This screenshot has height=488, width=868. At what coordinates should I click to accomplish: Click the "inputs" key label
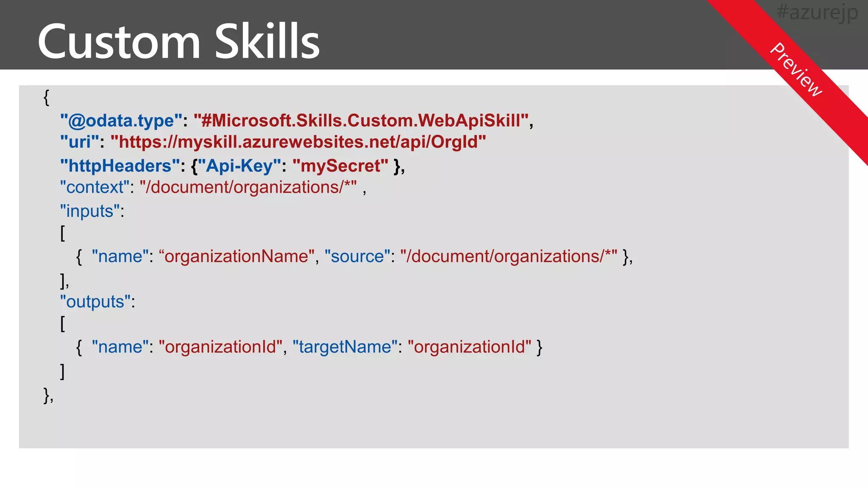click(x=90, y=211)
